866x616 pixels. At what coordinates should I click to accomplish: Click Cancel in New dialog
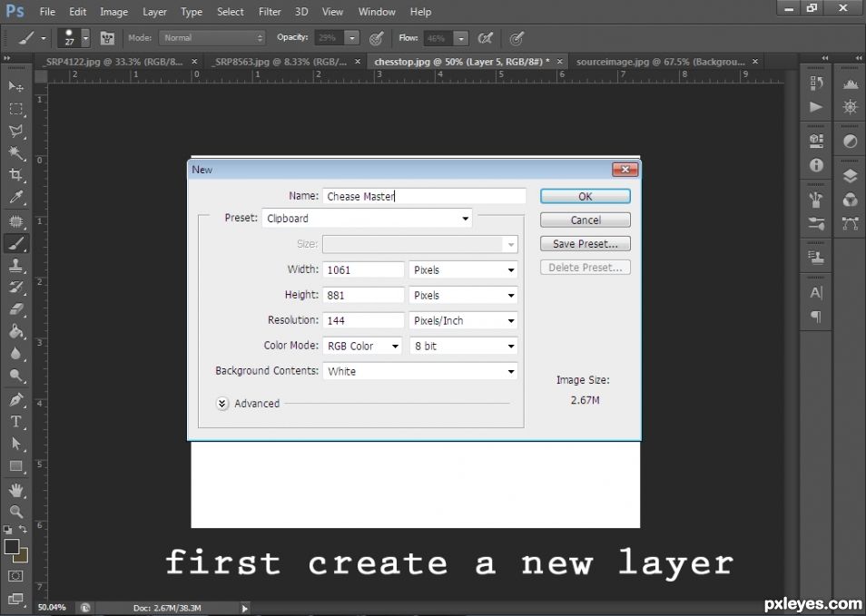tap(585, 220)
